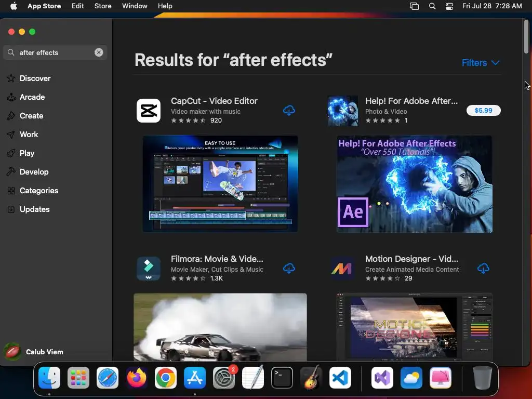The height and width of the screenshot is (399, 532).
Task: Launch Firefox from the Dock
Action: coord(137,378)
